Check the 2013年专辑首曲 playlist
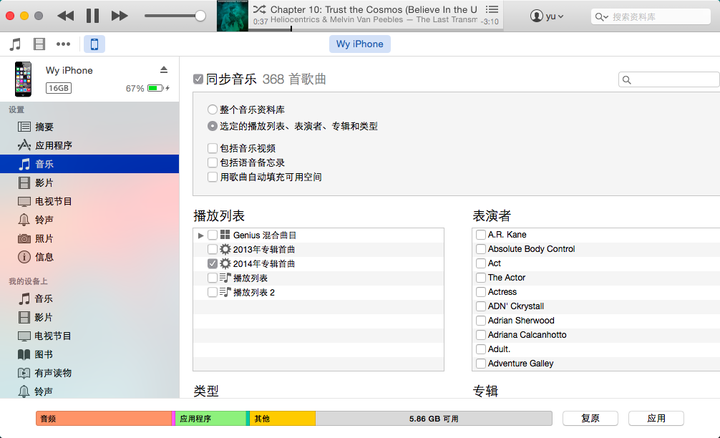This screenshot has height=438, width=720. coord(212,249)
